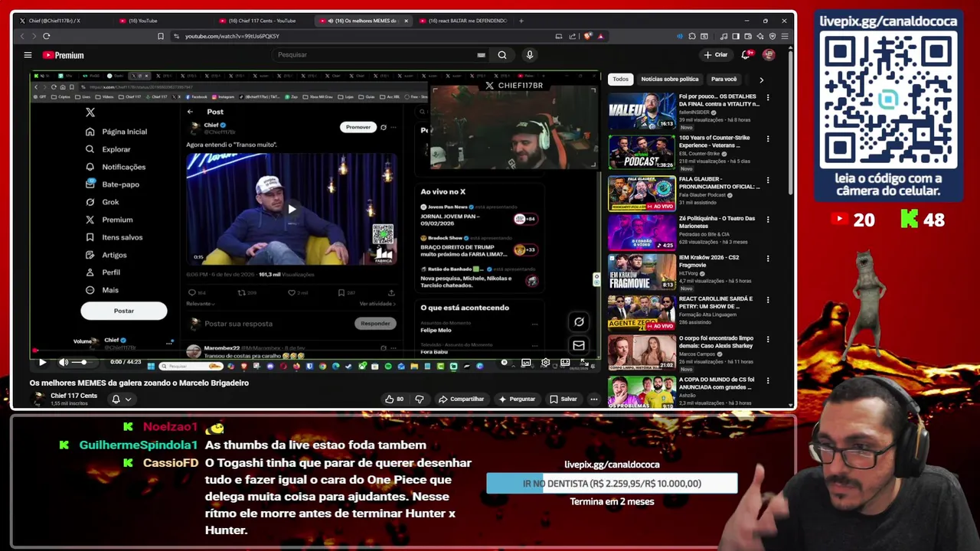This screenshot has width=980, height=551.
Task: Go to YouTube Premium home logo
Action: pos(63,55)
